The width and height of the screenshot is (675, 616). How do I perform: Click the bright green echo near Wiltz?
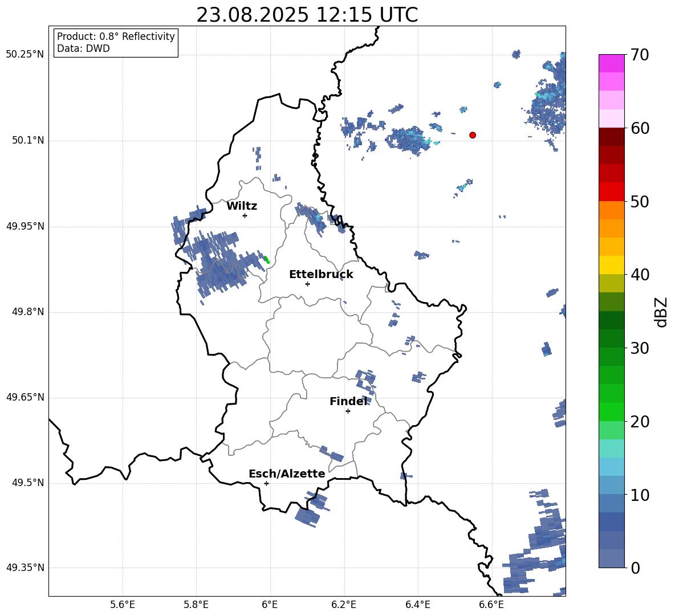coord(266,259)
